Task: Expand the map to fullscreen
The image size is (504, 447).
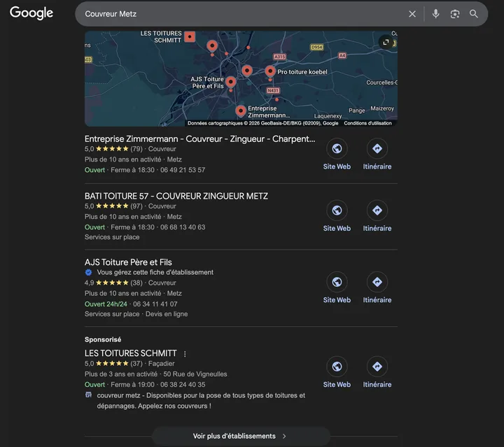Action: pos(386,42)
